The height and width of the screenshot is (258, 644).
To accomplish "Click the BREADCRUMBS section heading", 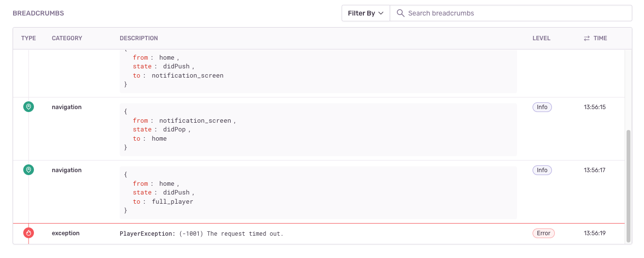I will pos(38,13).
